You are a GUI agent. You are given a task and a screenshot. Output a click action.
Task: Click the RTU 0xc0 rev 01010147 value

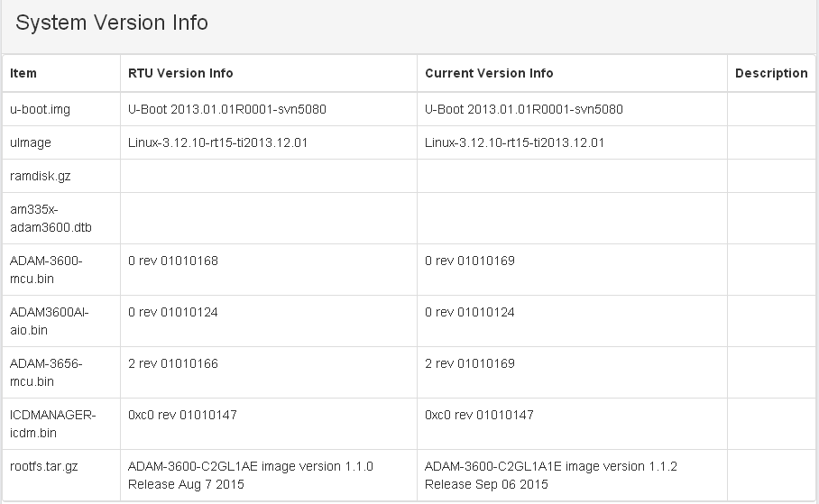(182, 415)
